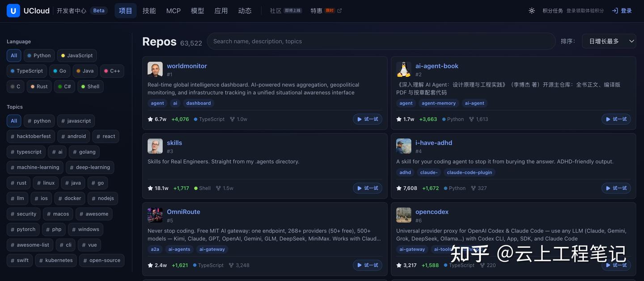Select the open-source topic tag
644x281 pixels.
[102, 260]
